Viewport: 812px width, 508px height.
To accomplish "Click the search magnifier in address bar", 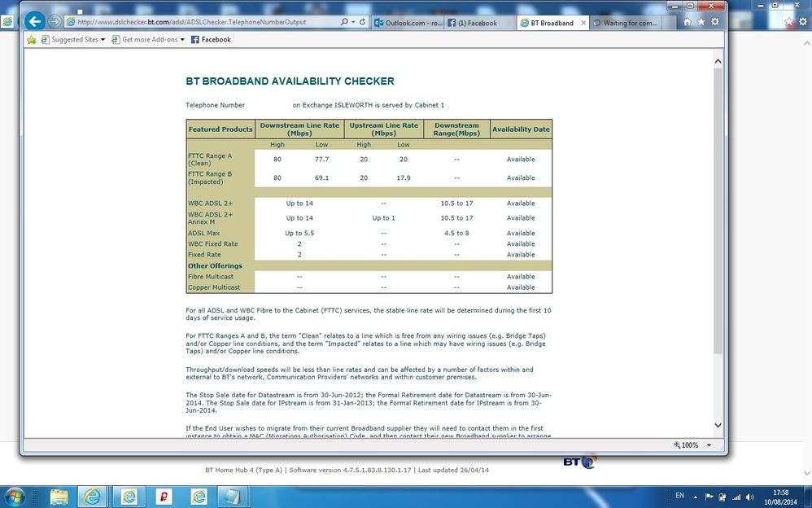I will [344, 22].
